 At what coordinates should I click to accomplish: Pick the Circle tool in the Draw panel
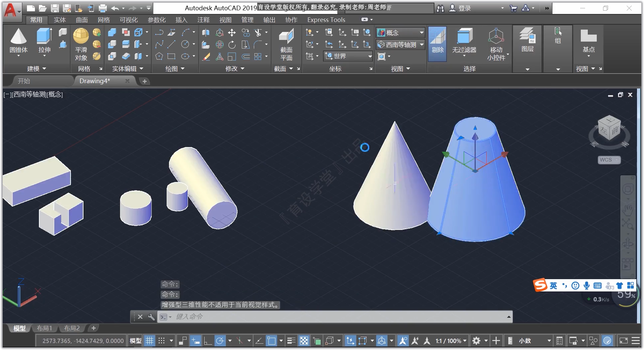(185, 45)
